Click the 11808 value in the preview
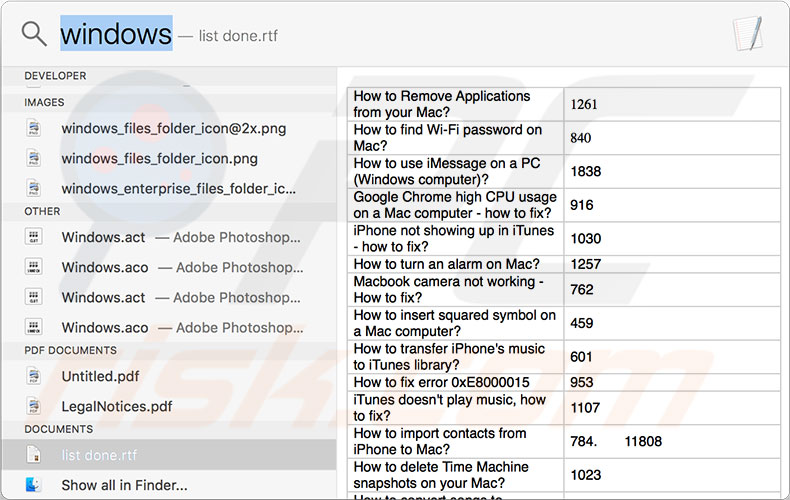The image size is (790, 500). [643, 442]
